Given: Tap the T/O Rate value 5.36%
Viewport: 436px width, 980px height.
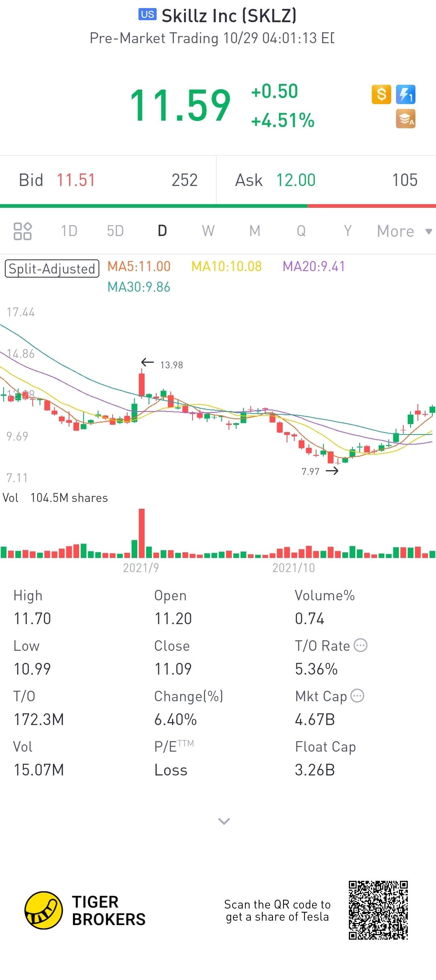Looking at the screenshot, I should [x=317, y=669].
